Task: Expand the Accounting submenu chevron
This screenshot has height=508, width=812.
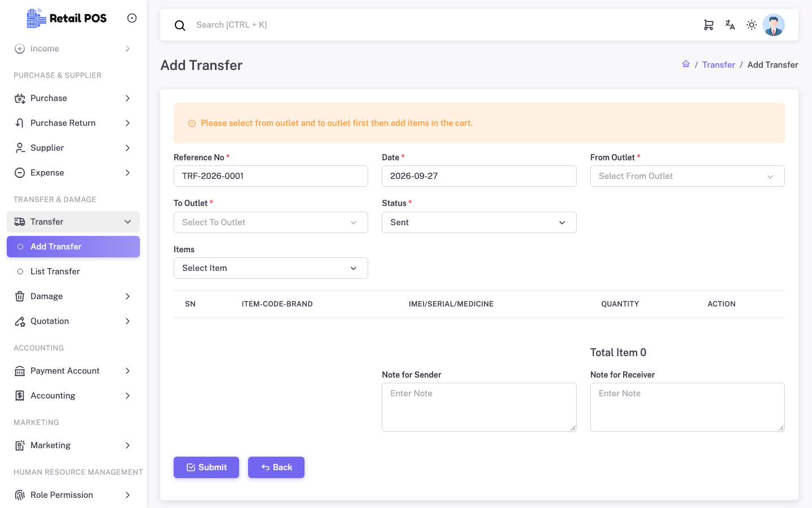Action: click(x=128, y=396)
